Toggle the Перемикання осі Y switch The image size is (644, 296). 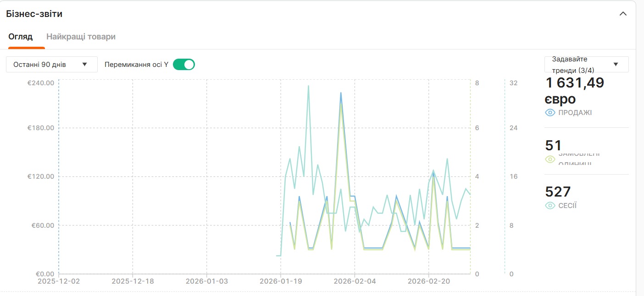[x=184, y=65]
